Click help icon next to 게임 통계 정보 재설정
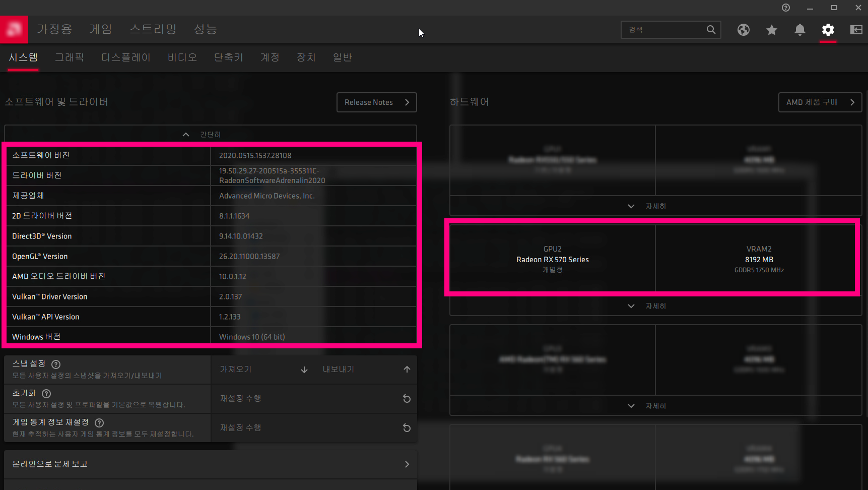 99,422
